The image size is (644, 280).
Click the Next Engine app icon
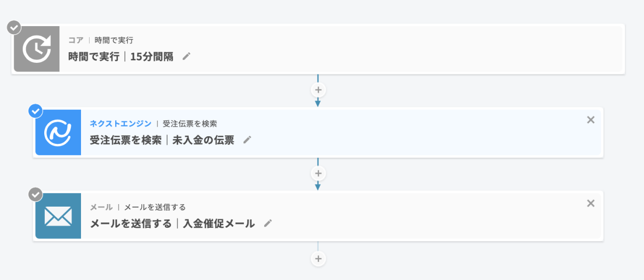point(58,132)
